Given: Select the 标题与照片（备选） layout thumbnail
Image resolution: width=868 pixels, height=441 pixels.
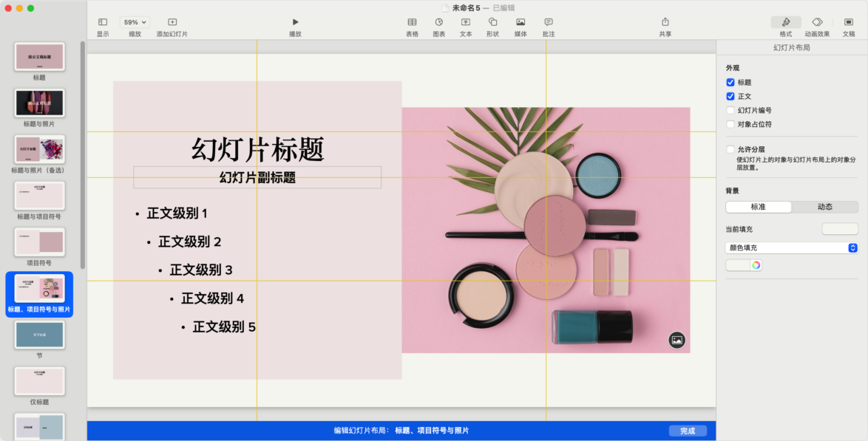Looking at the screenshot, I should (39, 149).
